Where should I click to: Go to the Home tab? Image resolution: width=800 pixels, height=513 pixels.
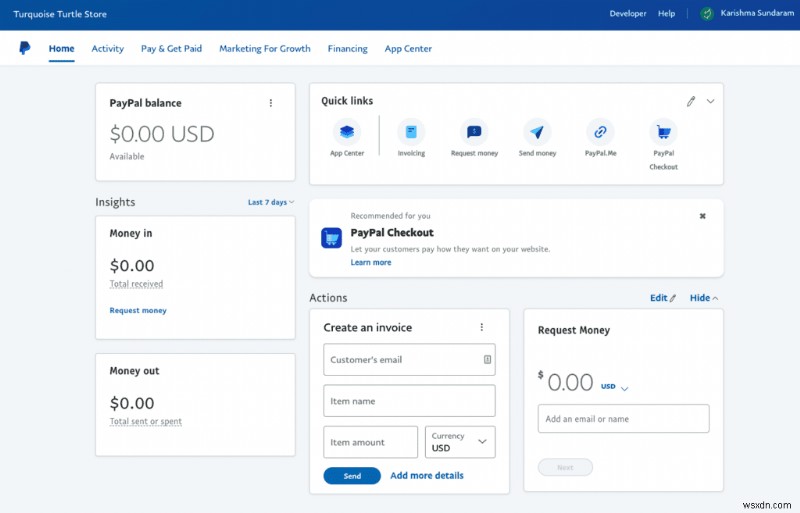(x=62, y=48)
